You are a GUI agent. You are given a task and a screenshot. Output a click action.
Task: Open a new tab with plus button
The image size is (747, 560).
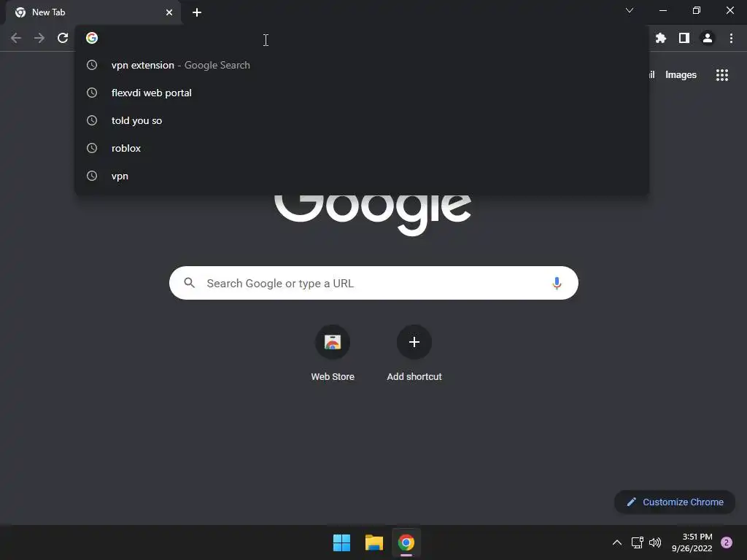click(197, 12)
